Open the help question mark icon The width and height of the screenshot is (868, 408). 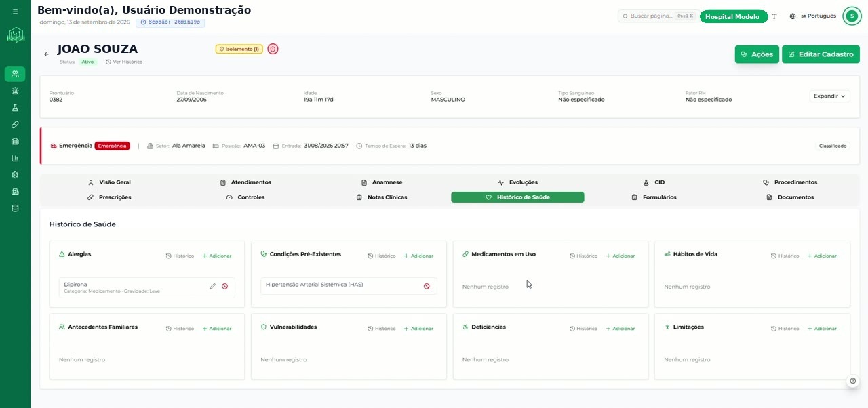[853, 381]
